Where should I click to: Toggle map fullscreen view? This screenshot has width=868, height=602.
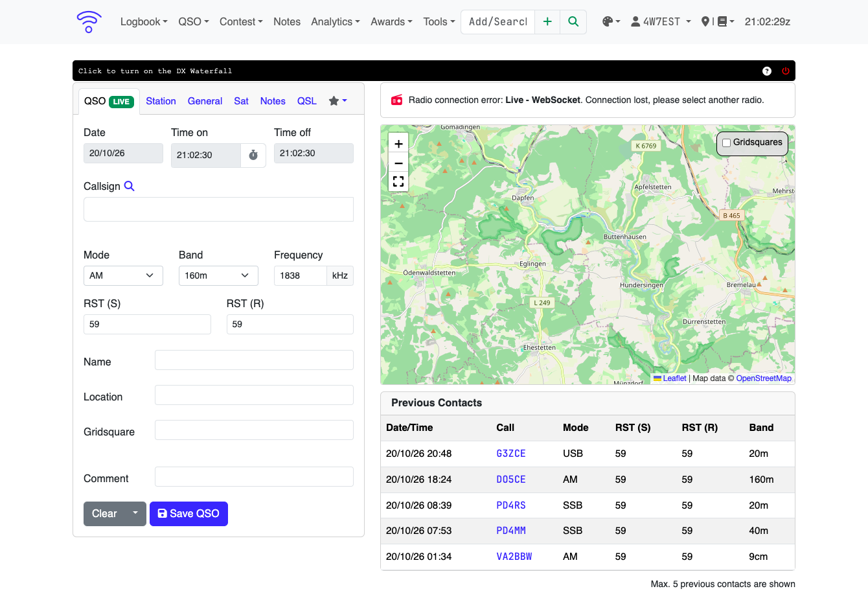[398, 182]
